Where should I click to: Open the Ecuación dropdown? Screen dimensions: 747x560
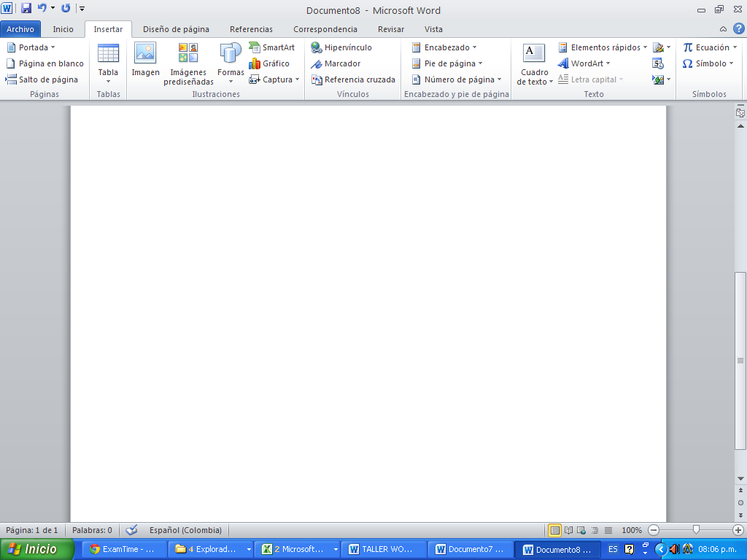point(735,47)
